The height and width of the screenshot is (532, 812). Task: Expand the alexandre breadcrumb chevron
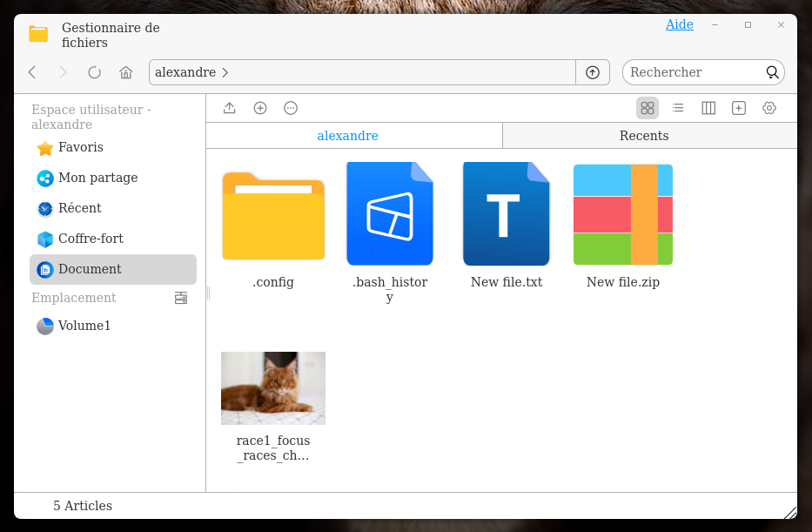click(225, 72)
